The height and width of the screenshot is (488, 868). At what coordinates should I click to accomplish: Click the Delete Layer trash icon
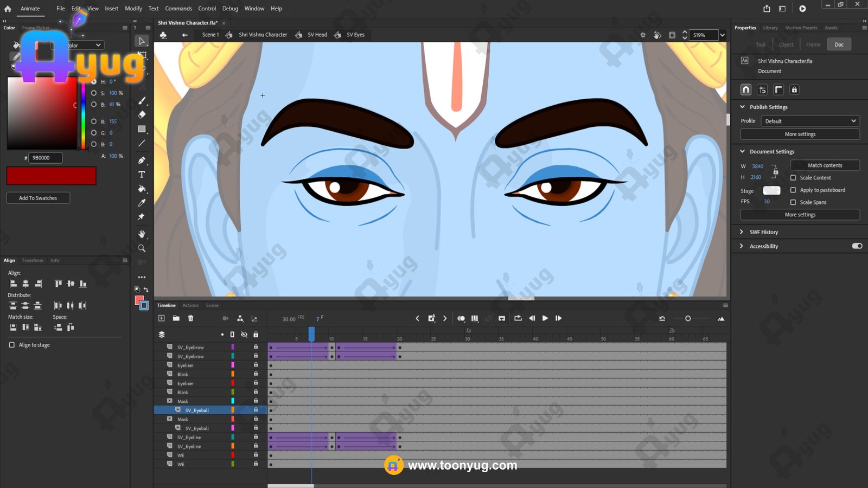click(190, 318)
